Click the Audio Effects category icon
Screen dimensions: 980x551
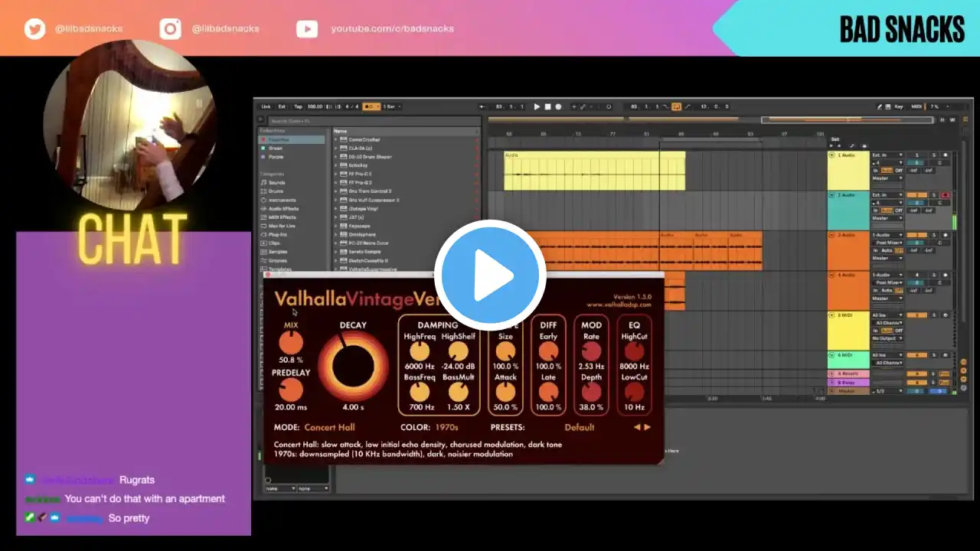[263, 208]
